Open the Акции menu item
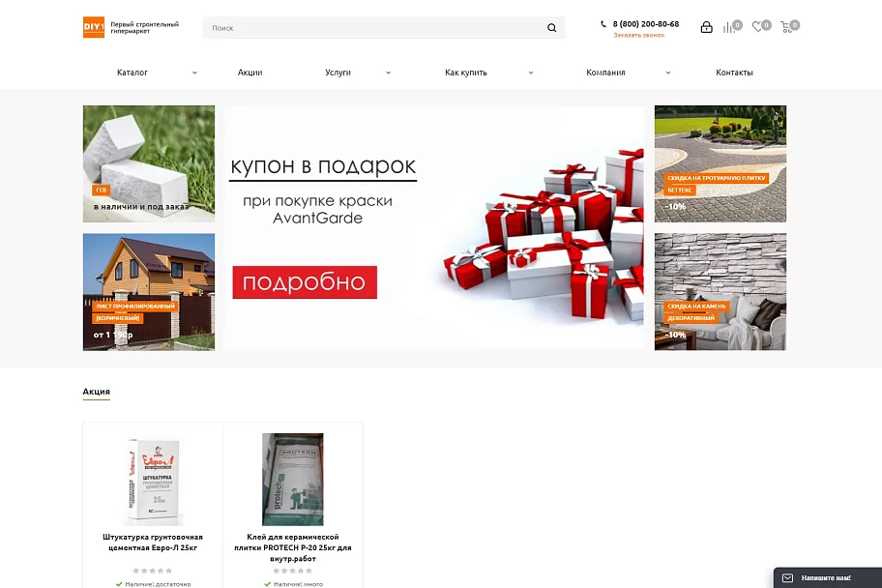Image resolution: width=882 pixels, height=588 pixels. [250, 73]
